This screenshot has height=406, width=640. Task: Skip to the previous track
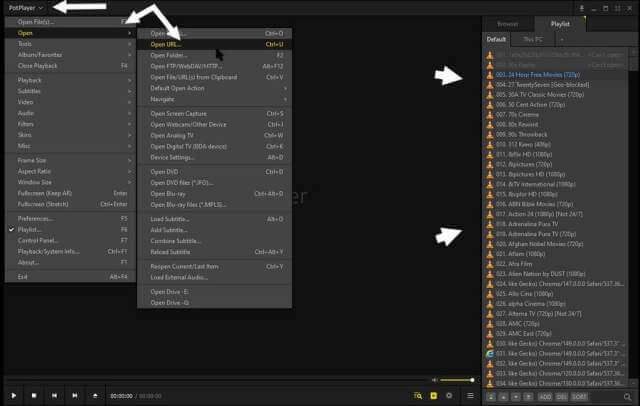[x=54, y=395]
